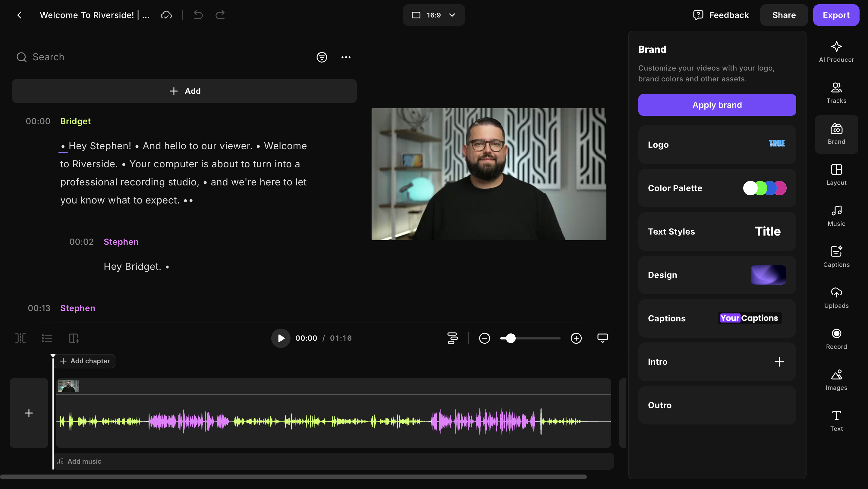Open the 16:9 aspect ratio dropdown
Viewport: 868px width, 489px height.
(x=433, y=15)
